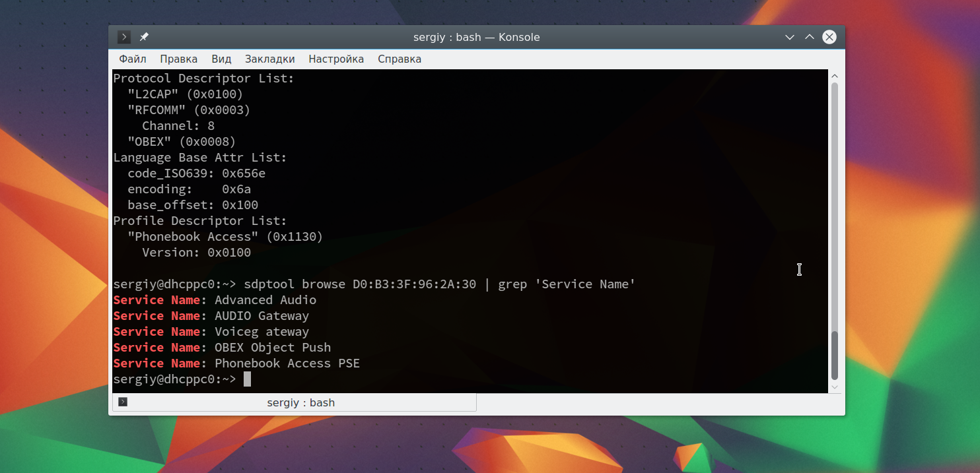Click the Konsole session icon in the title bar
980x473 pixels.
(x=123, y=37)
